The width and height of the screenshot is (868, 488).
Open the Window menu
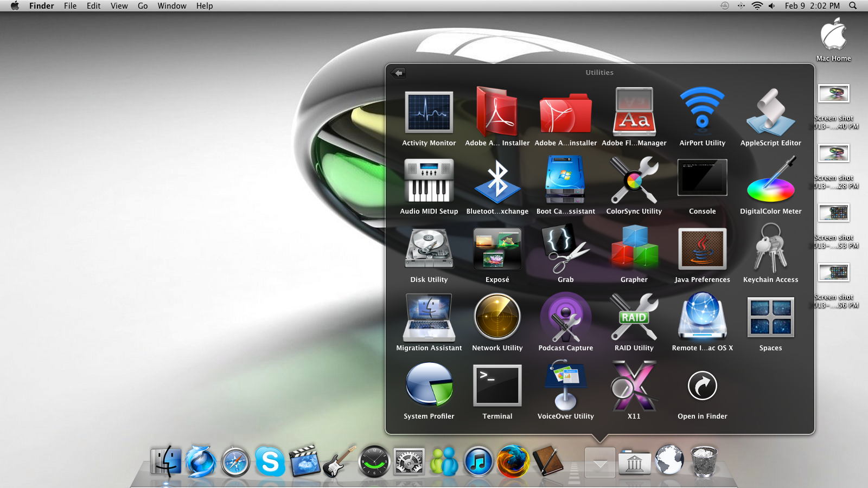pos(172,6)
